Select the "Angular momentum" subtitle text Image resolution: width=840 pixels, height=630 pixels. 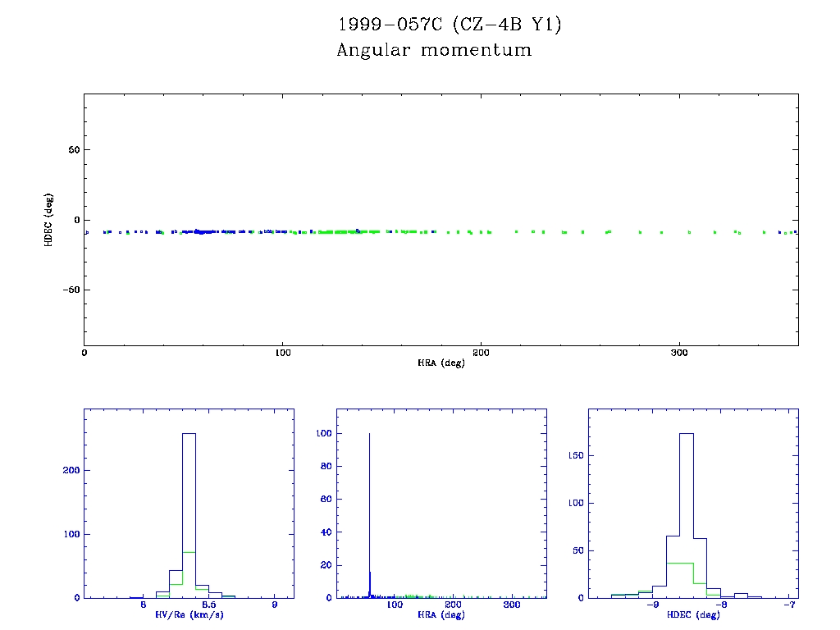coord(434,50)
